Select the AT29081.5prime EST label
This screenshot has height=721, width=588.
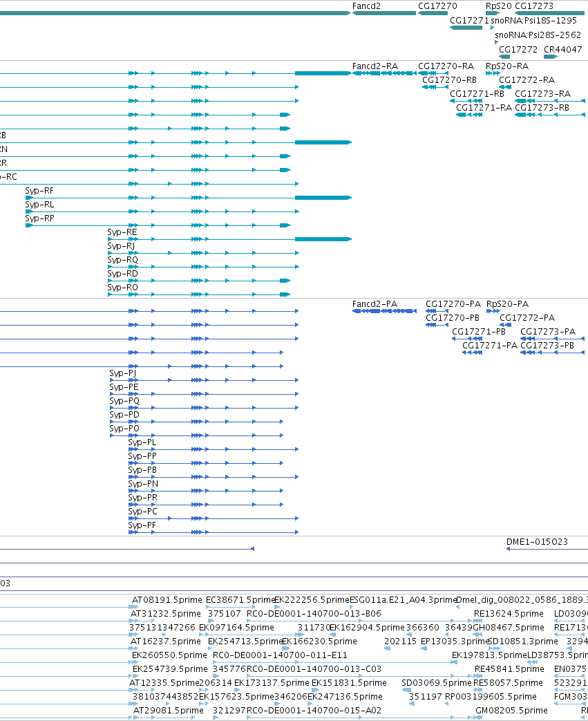pos(169,711)
